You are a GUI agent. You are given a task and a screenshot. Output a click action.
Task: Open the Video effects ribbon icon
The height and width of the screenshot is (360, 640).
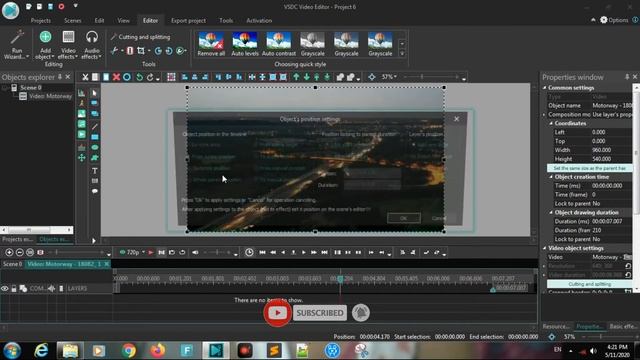click(68, 37)
